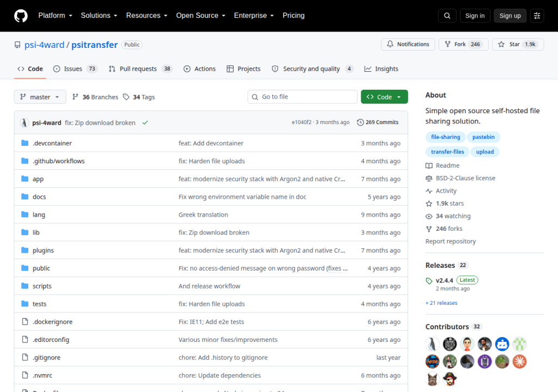Expand the Enterprise menu
The height and width of the screenshot is (392, 558).
coord(254,16)
